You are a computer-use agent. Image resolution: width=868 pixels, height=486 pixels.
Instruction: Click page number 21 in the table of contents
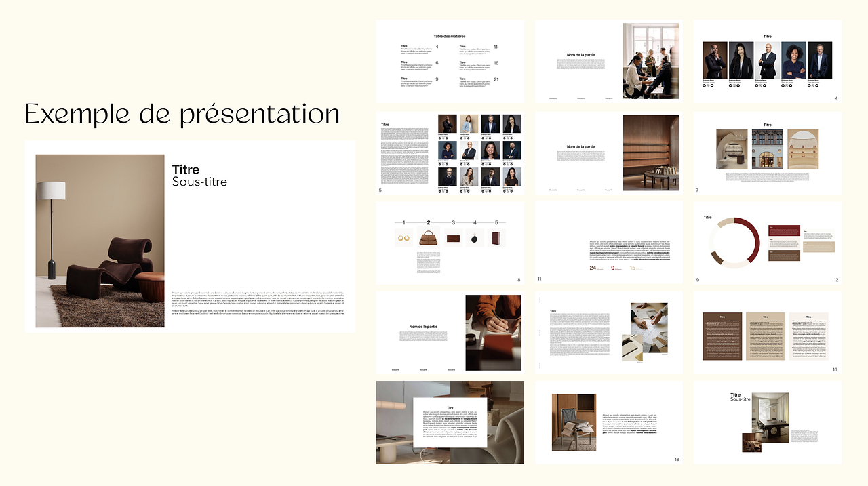tap(496, 79)
